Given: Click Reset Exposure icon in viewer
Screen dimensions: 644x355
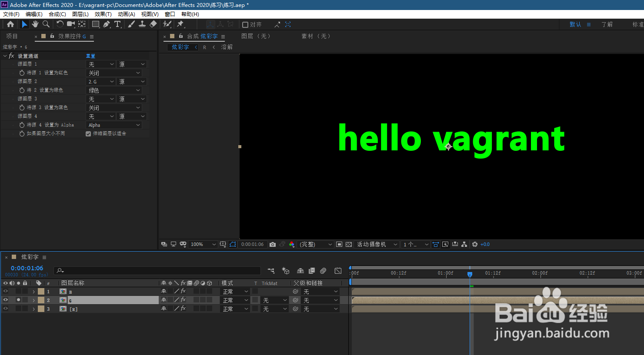Looking at the screenshot, I should pyautogui.click(x=475, y=244).
